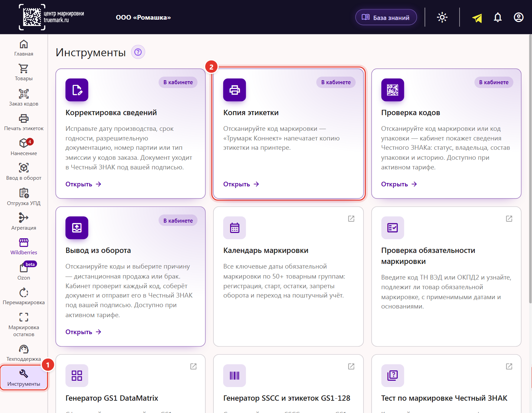Open База знаний button
Viewport: 532px width, 413px height.
pyautogui.click(x=386, y=17)
